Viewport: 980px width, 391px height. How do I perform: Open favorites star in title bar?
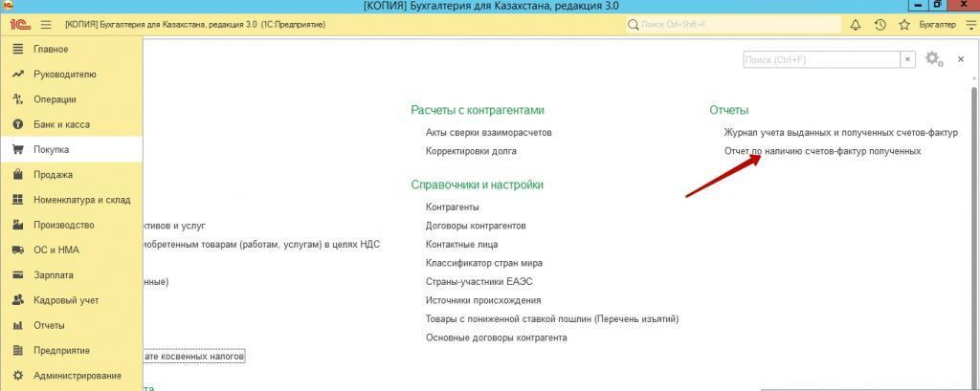(x=903, y=25)
